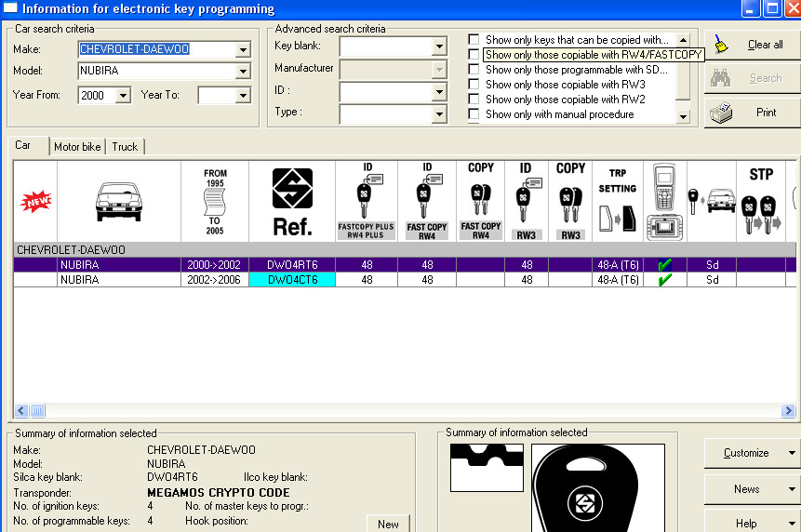The image size is (801, 532).
Task: Click the DW04CT6 reference cell
Action: (292, 280)
